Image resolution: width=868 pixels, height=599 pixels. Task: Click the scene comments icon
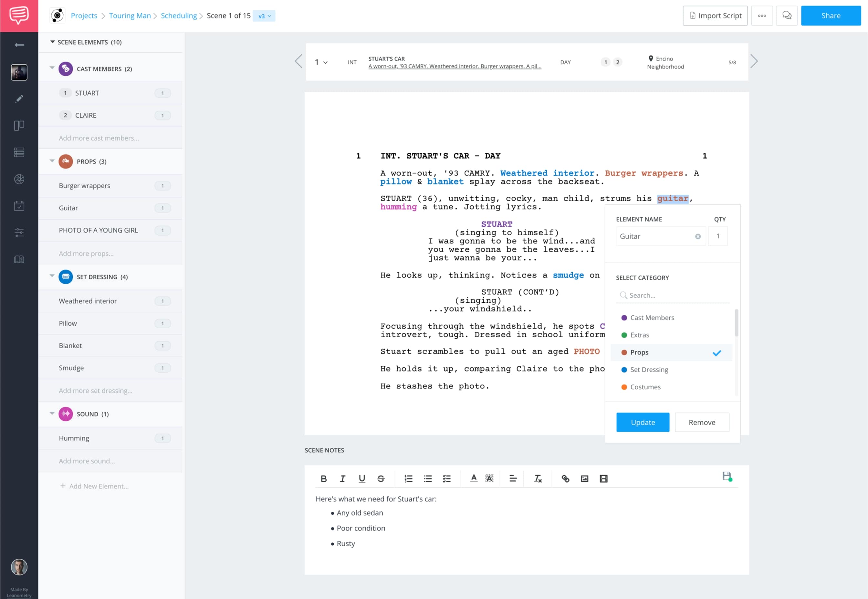tap(788, 15)
